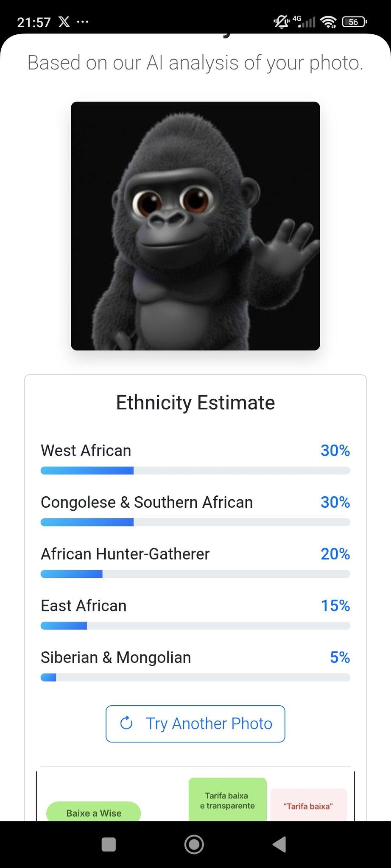This screenshot has width=391, height=868.
Task: Click the West African progress bar
Action: (x=195, y=470)
